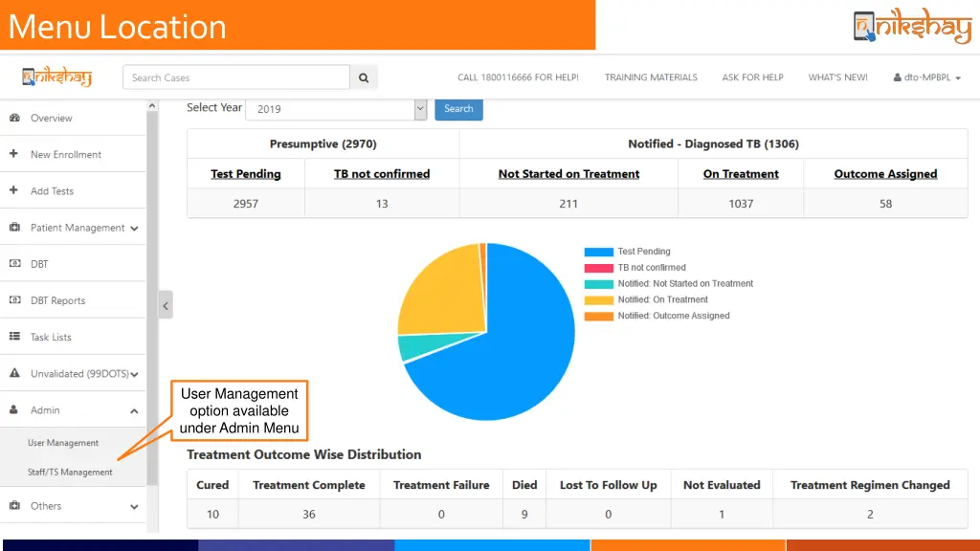980x551 pixels.
Task: Open the dto-MPBPL account dropdown
Action: [x=927, y=77]
